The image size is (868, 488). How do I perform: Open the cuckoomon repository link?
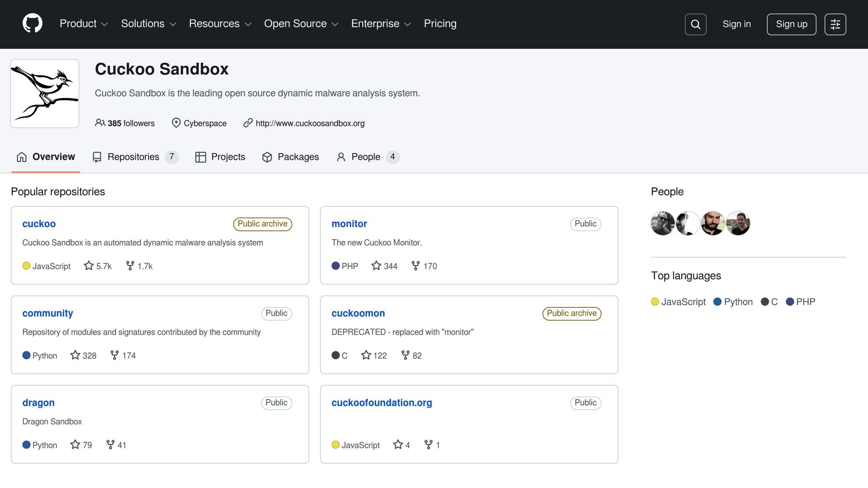pyautogui.click(x=358, y=313)
